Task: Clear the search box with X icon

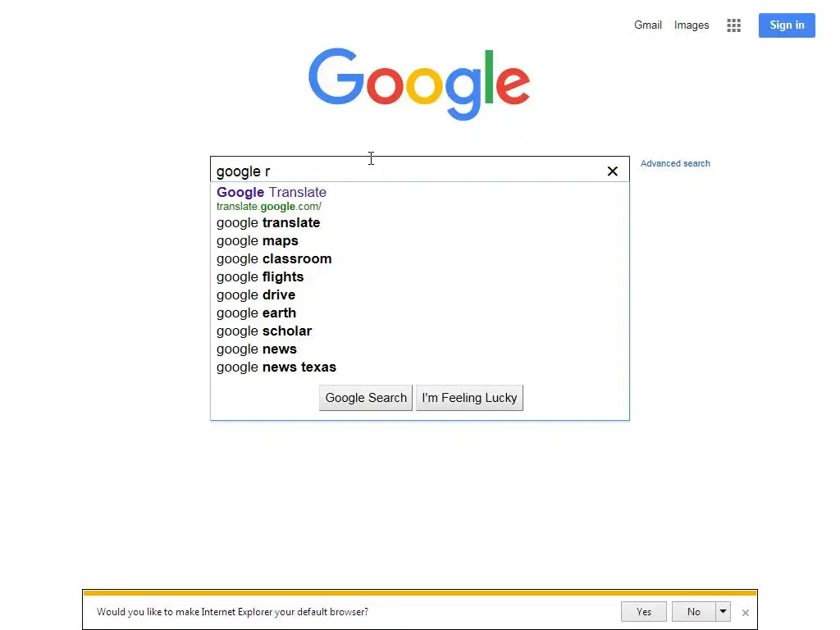Action: coord(612,171)
